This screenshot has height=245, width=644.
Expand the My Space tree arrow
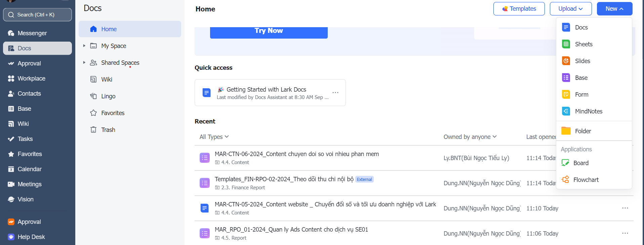coord(84,46)
